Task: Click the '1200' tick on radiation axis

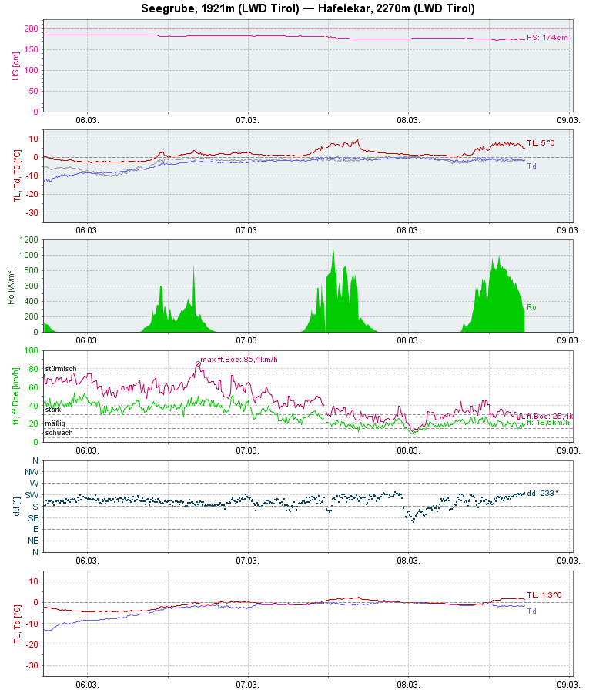Action: click(29, 239)
